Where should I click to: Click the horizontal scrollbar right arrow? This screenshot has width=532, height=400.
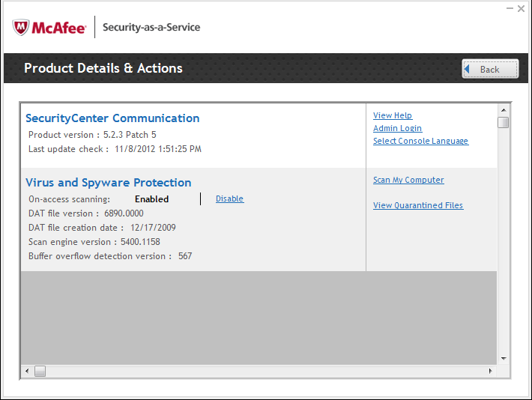(x=491, y=371)
